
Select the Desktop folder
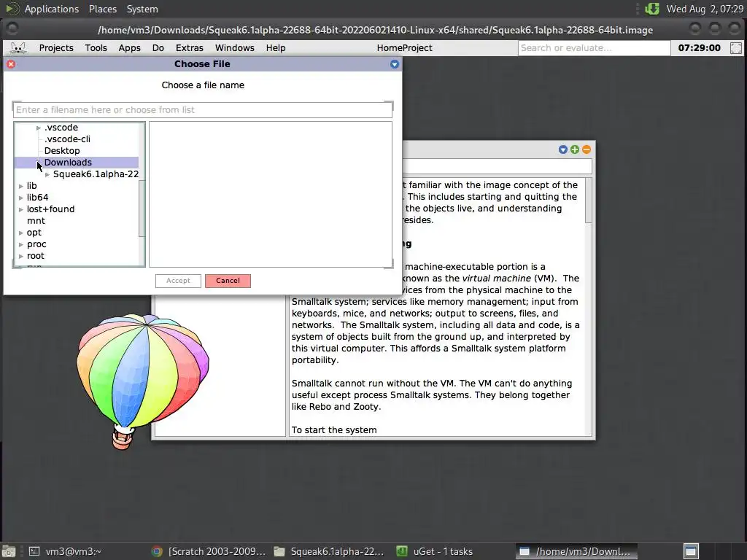pos(62,151)
